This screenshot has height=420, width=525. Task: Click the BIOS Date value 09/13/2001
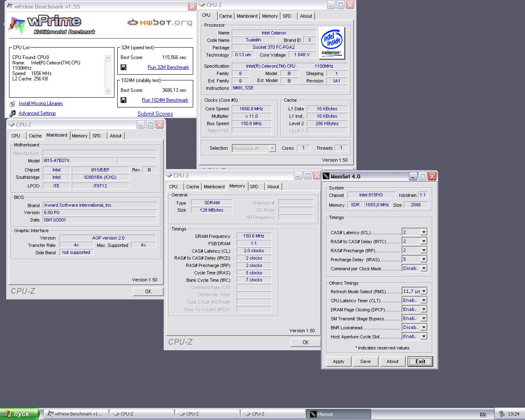100,220
